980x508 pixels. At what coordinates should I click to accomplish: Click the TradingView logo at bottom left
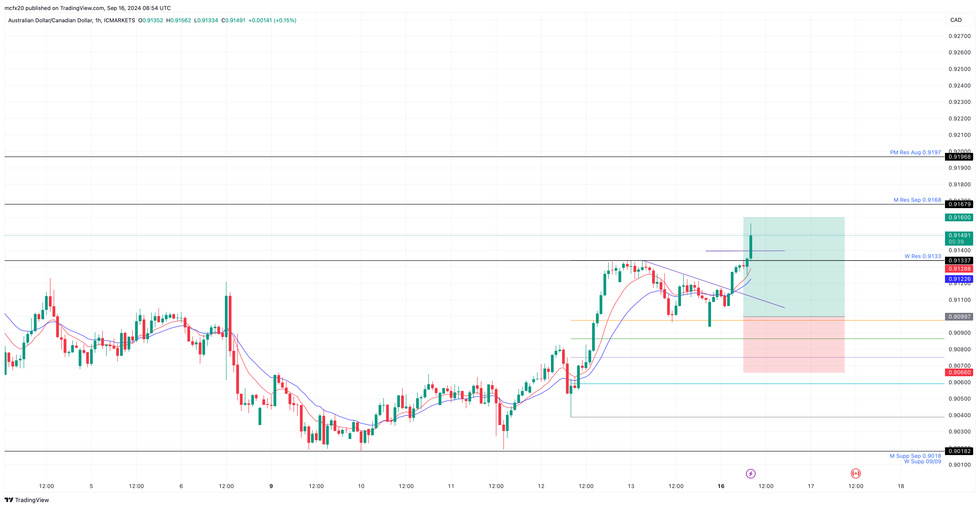pyautogui.click(x=27, y=500)
